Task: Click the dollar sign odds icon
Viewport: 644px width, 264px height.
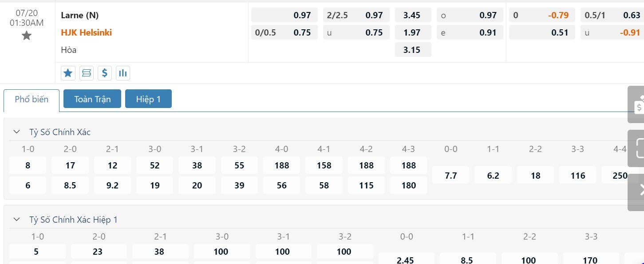Action: point(104,73)
